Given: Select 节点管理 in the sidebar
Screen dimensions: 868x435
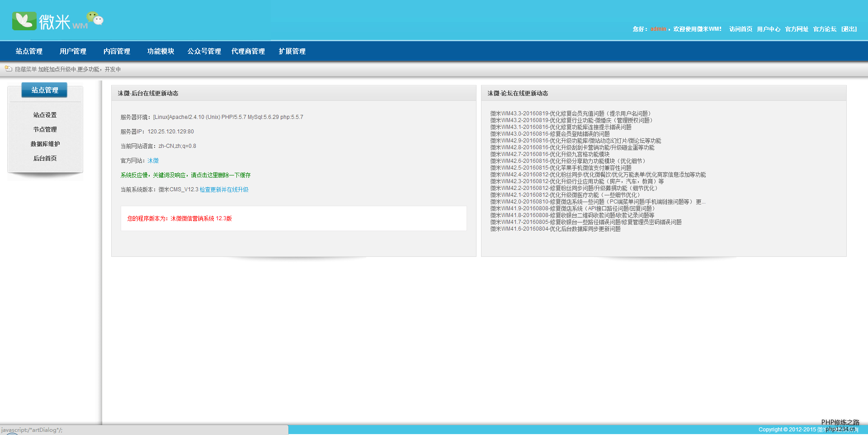Looking at the screenshot, I should pyautogui.click(x=45, y=129).
